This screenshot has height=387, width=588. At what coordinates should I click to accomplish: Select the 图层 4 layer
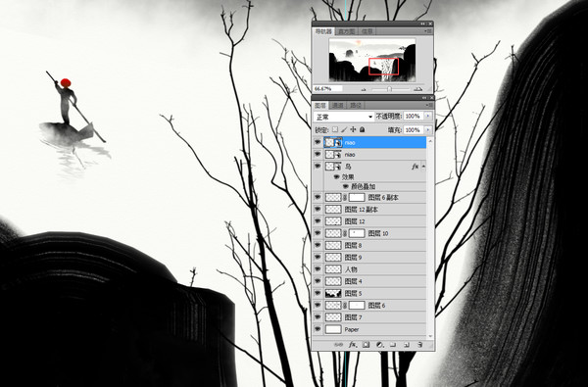[369, 281]
